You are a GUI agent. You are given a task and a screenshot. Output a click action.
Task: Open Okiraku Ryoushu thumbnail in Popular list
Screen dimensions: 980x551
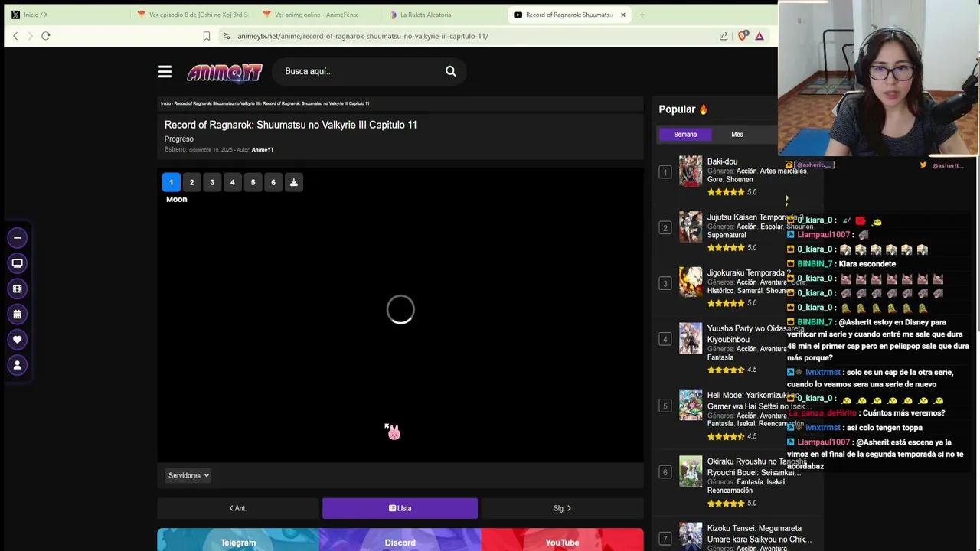[691, 471]
